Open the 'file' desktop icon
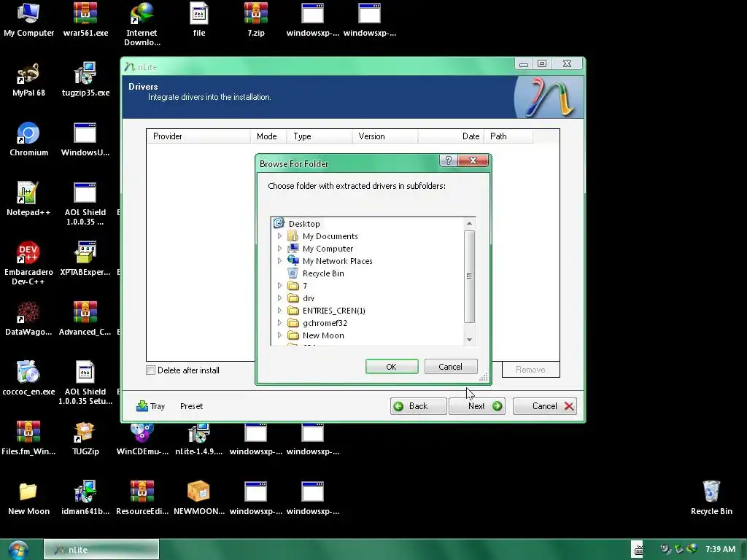This screenshot has height=560, width=747. 199,19
